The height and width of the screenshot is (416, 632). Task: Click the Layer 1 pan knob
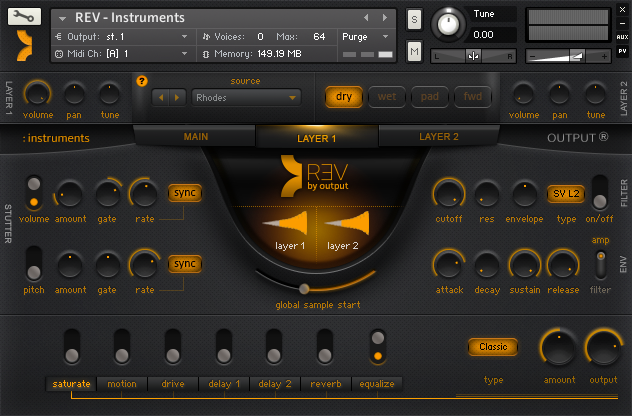(74, 94)
